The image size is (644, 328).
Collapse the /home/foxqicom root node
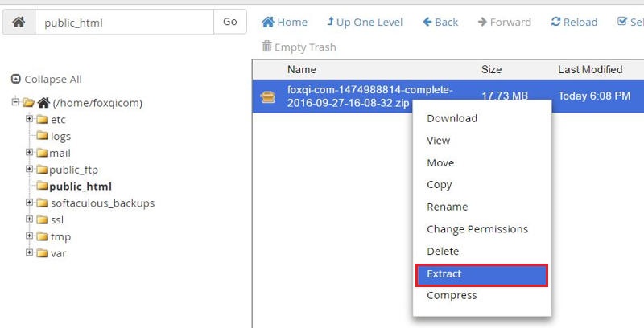tap(15, 101)
